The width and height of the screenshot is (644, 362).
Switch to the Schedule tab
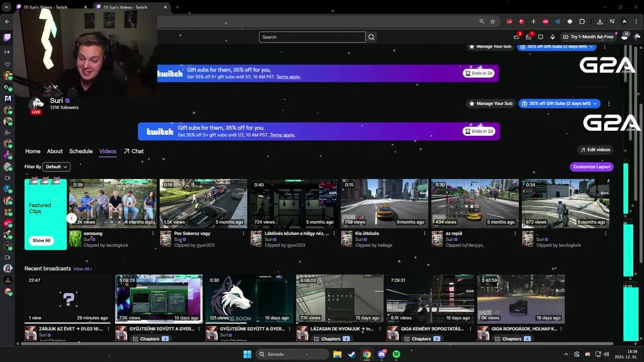pyautogui.click(x=81, y=151)
